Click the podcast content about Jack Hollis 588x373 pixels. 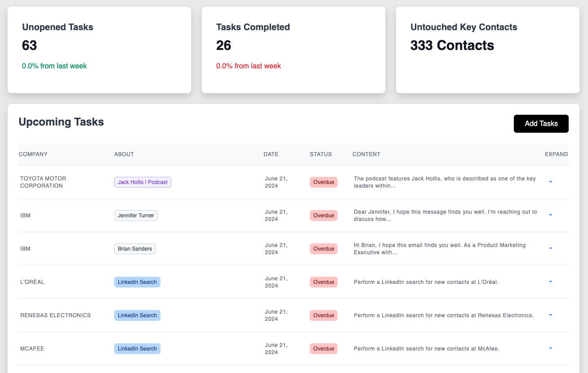445,182
